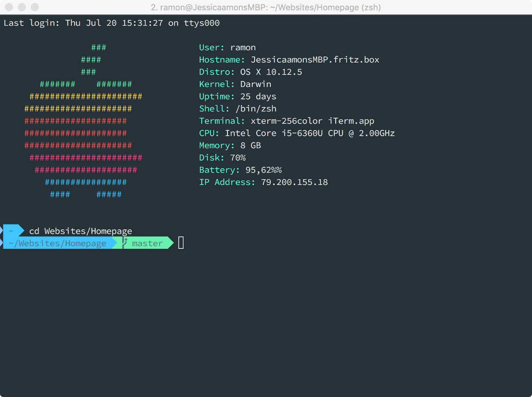Click the '25 days' uptime value
The height and width of the screenshot is (397, 532).
click(x=258, y=97)
